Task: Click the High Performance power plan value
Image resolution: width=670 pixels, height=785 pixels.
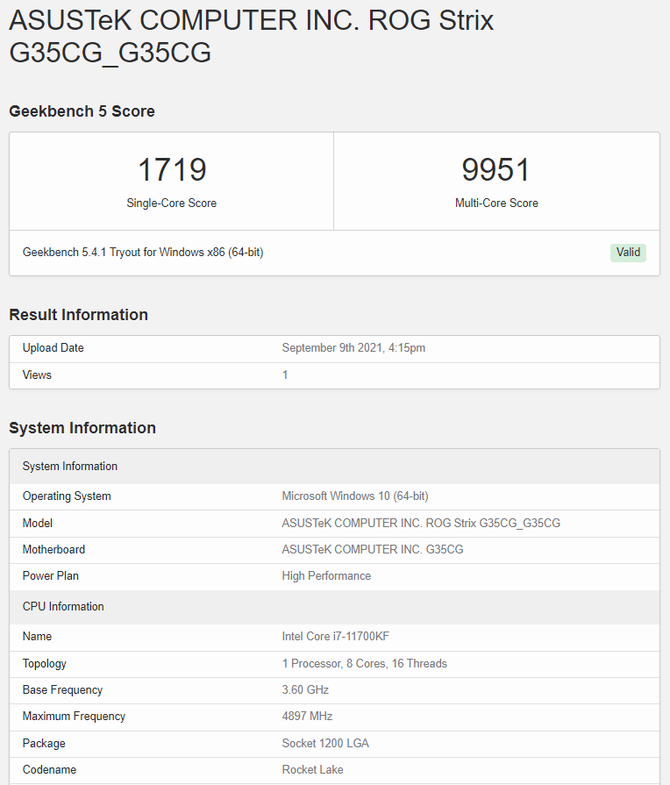Action: coord(326,576)
